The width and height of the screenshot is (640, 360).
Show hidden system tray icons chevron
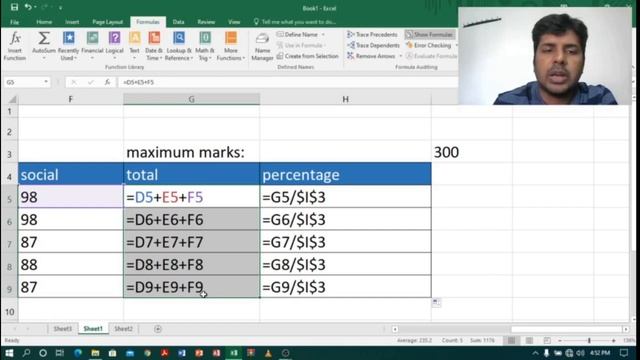(535, 353)
